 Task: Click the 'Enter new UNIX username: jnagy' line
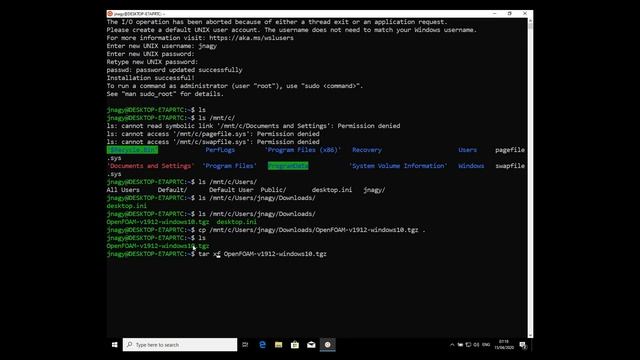162,46
